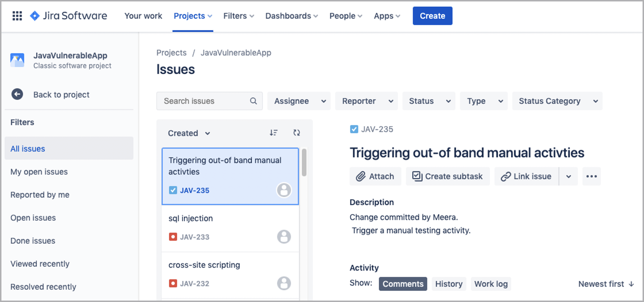Expand the Assignee filter dropdown
Image resolution: width=644 pixels, height=302 pixels.
[299, 101]
